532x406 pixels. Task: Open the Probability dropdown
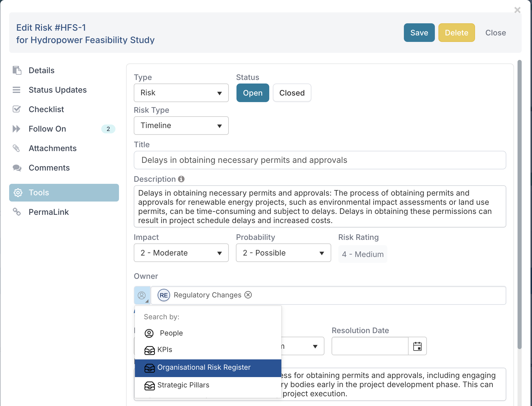click(x=283, y=253)
